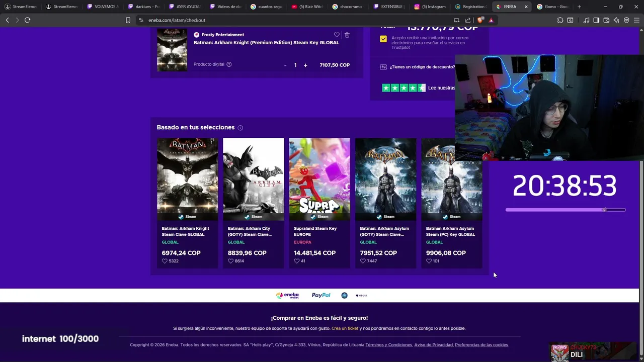
Task: Open the Brave Playlist music note icon
Action: pos(586,20)
